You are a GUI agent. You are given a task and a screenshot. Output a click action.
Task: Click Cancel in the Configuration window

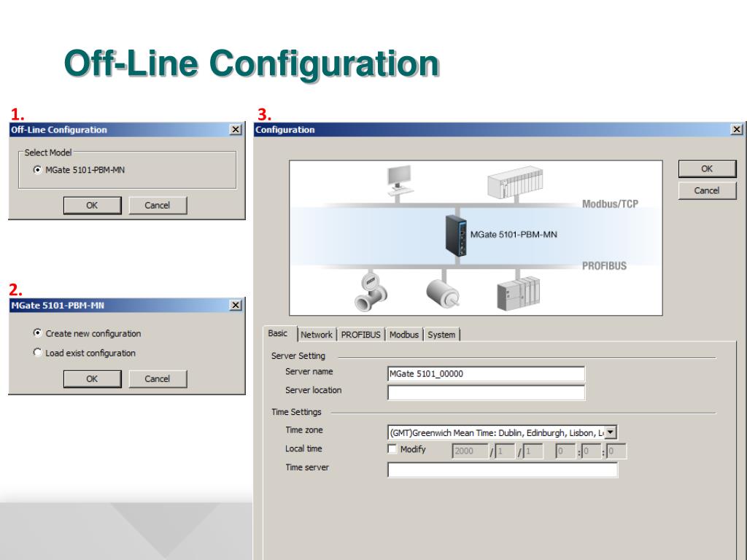[707, 190]
